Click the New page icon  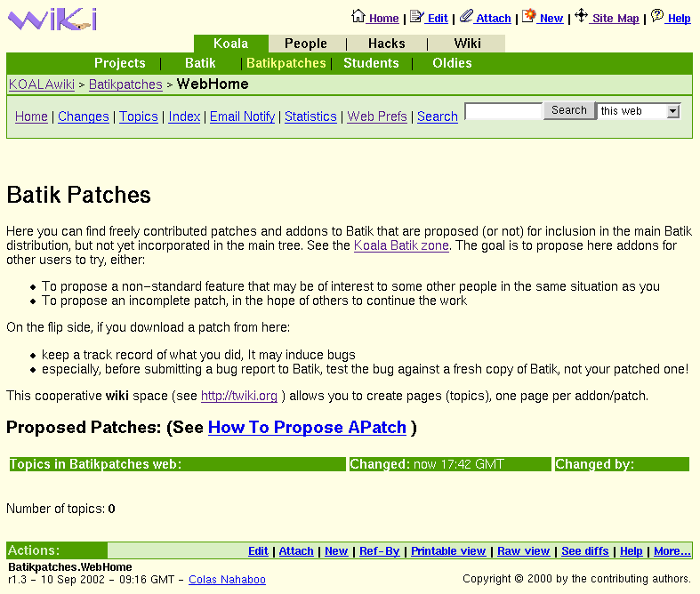pos(529,16)
